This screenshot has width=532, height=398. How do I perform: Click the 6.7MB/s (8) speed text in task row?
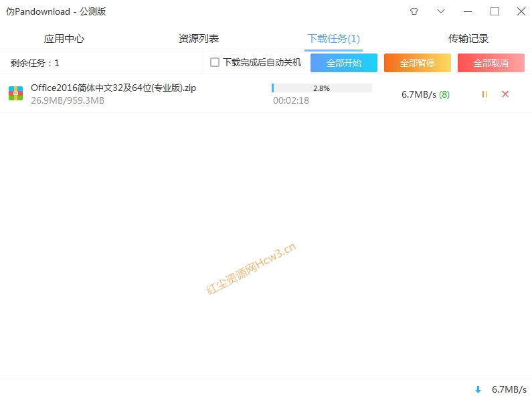426,94
